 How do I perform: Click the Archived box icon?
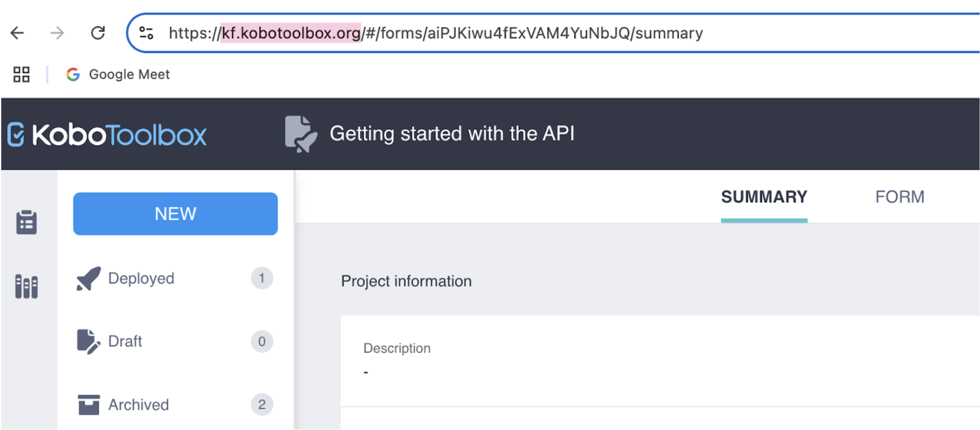[89, 405]
